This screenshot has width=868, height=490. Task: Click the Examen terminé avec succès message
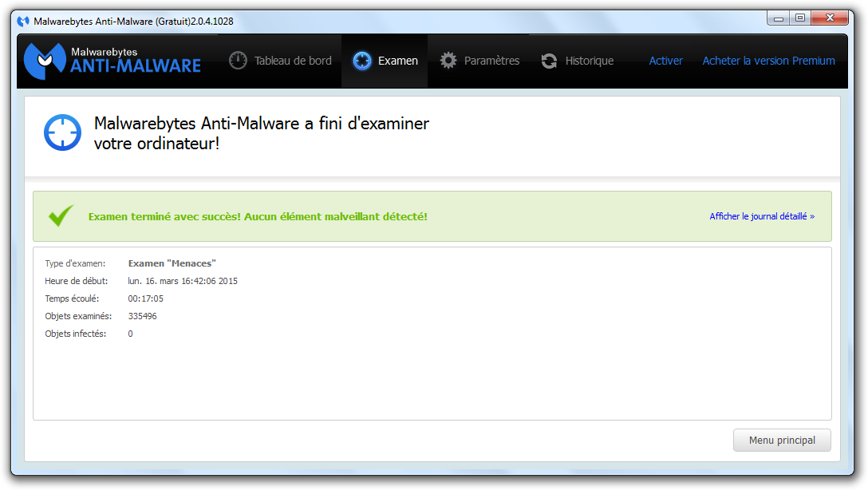point(258,216)
